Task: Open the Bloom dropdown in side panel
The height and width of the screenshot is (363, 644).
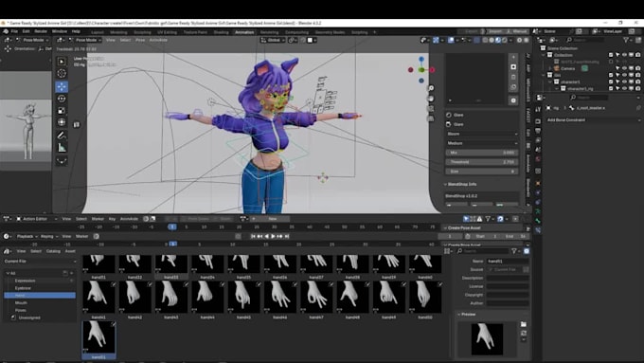Action: [x=482, y=134]
